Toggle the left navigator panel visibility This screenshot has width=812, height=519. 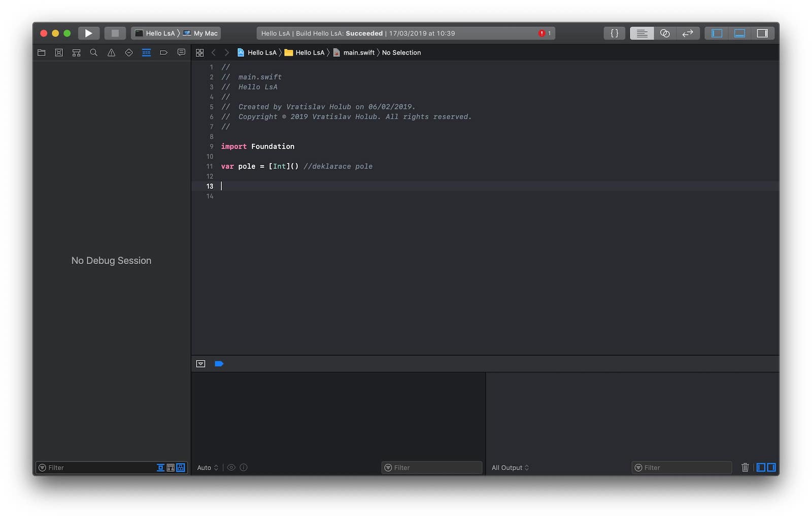717,33
